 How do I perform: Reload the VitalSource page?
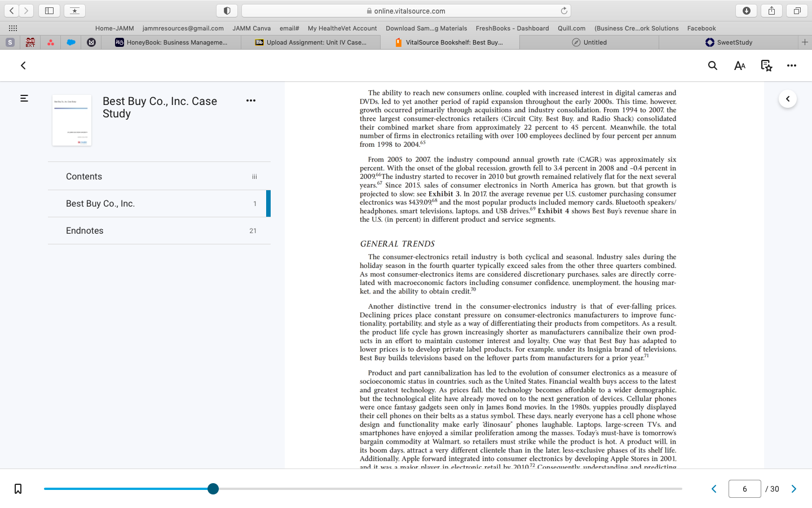[564, 11]
